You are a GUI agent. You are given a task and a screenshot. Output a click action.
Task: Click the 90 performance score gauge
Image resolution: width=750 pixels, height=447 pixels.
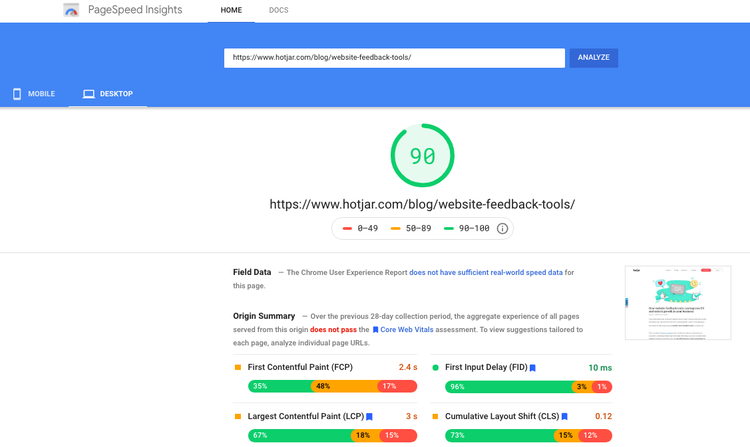click(x=422, y=155)
